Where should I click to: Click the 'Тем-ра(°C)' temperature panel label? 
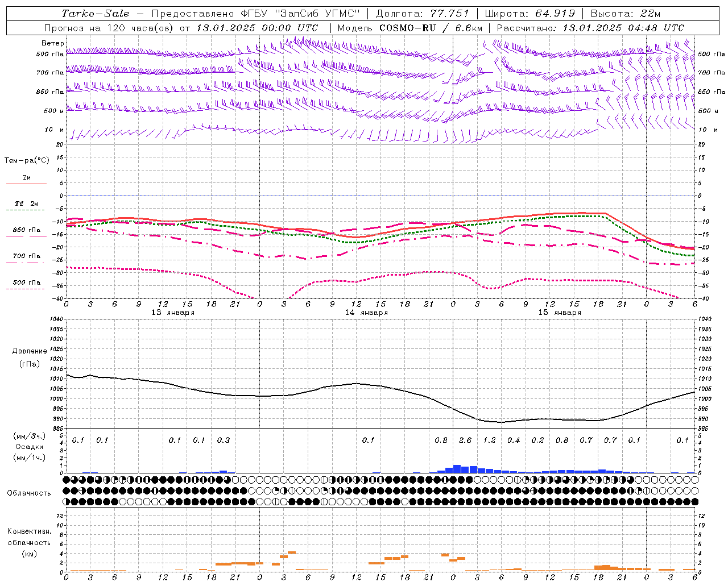coord(27,161)
